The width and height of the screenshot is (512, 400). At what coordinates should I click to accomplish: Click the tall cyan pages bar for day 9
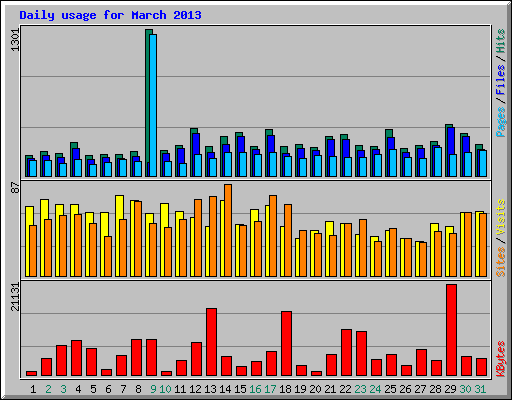(x=153, y=105)
